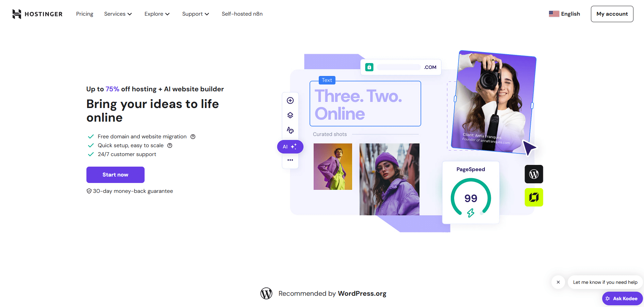Click the Hostinger logo in the top left
Viewport: 644px width, 307px height.
[x=37, y=14]
